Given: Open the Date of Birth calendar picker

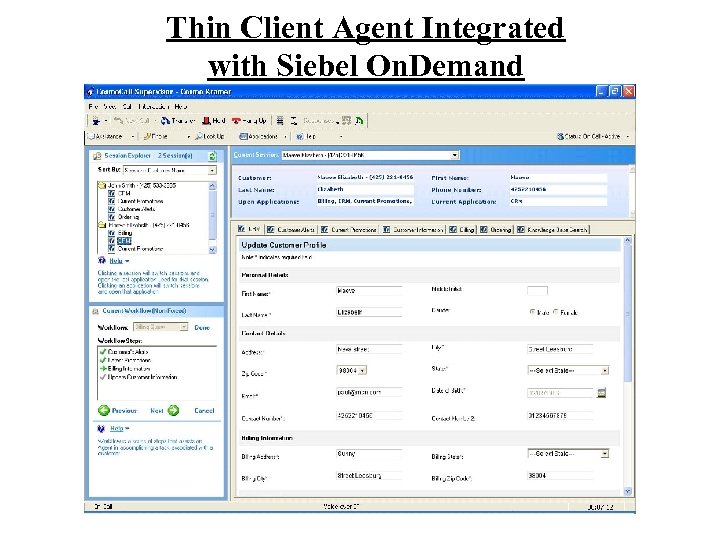Looking at the screenshot, I should [602, 393].
